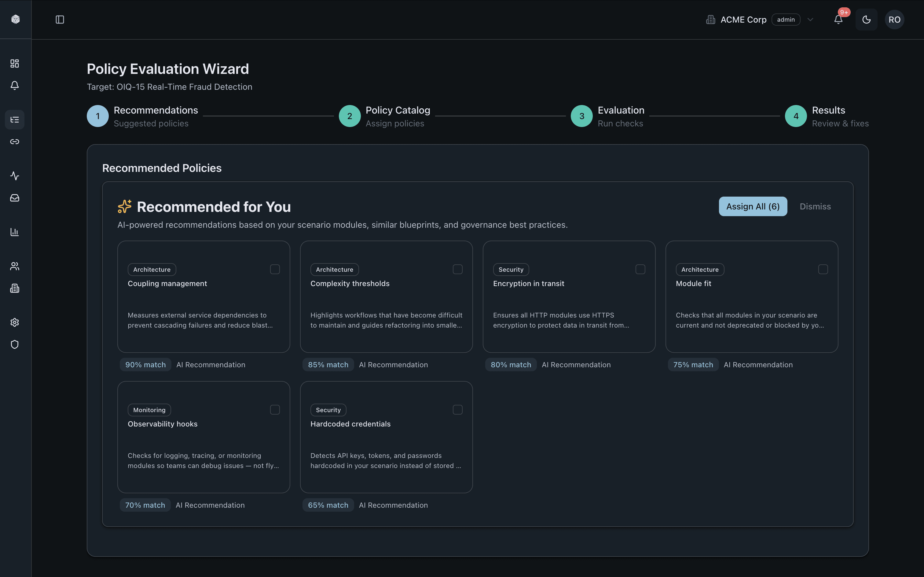Toggle dark mode with the moon icon

coord(866,19)
